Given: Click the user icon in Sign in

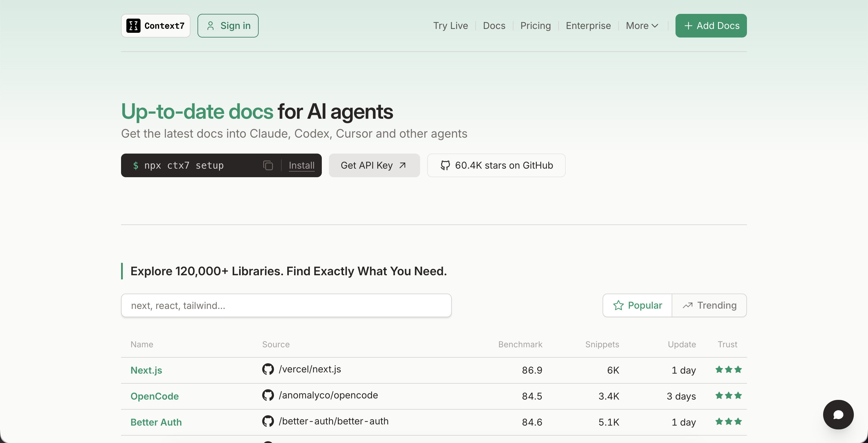Looking at the screenshot, I should pos(210,26).
